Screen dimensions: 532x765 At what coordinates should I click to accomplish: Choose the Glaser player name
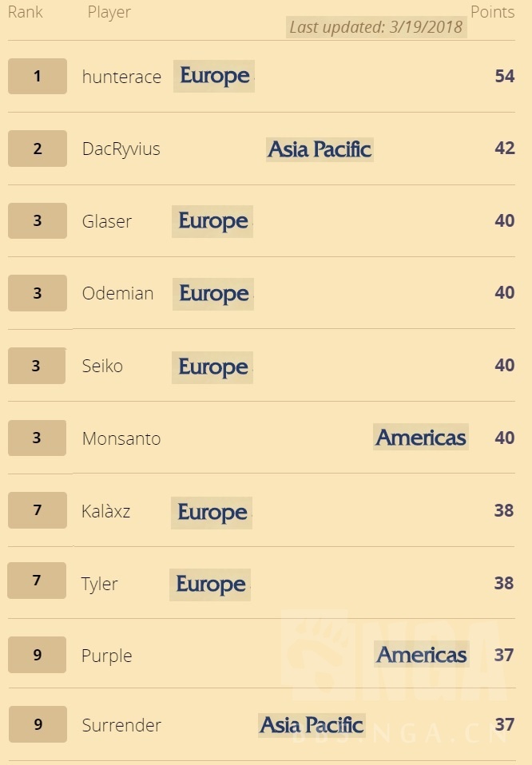[x=107, y=221]
